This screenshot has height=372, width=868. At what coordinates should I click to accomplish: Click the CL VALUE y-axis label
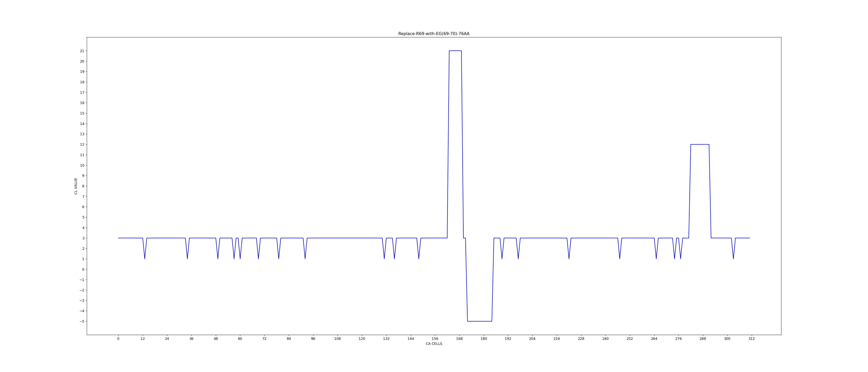[x=76, y=186]
